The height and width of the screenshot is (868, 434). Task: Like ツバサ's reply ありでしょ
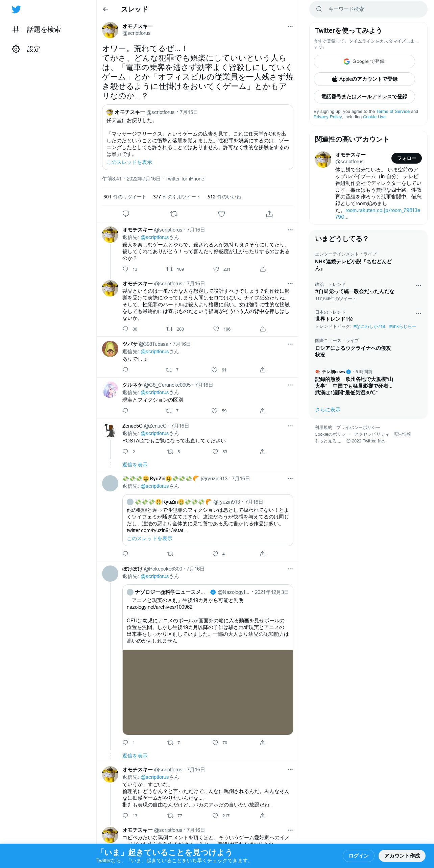coord(214,370)
